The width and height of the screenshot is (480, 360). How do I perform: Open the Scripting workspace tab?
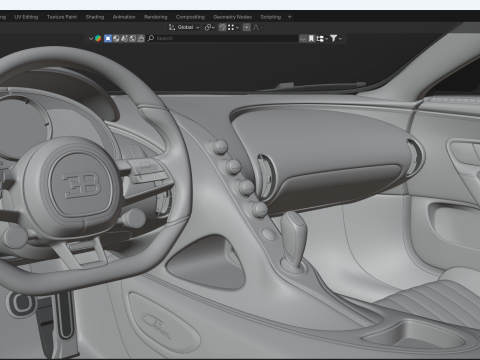[x=270, y=17]
